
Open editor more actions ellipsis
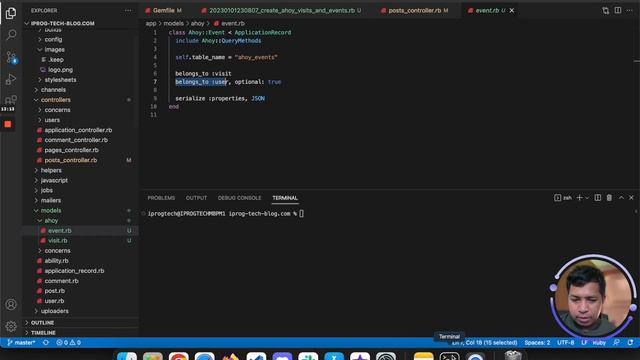[x=629, y=10]
